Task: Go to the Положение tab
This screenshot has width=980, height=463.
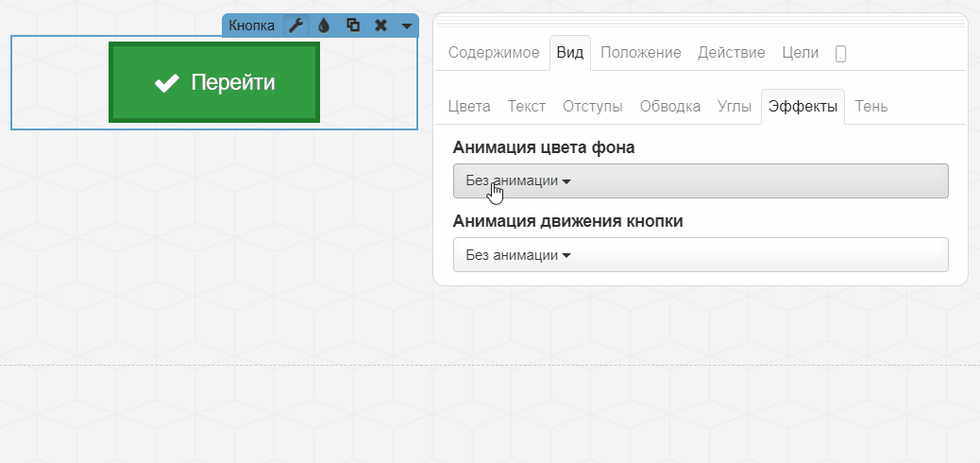Action: point(641,53)
